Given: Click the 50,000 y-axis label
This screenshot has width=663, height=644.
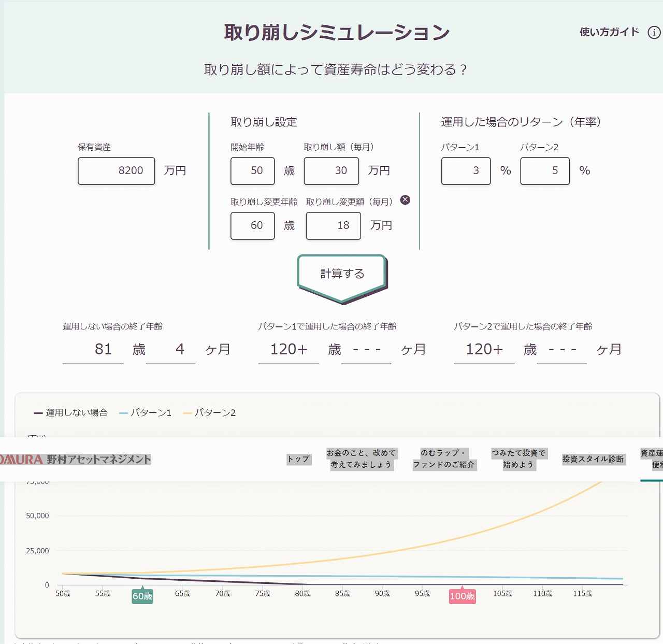Looking at the screenshot, I should click(x=37, y=516).
